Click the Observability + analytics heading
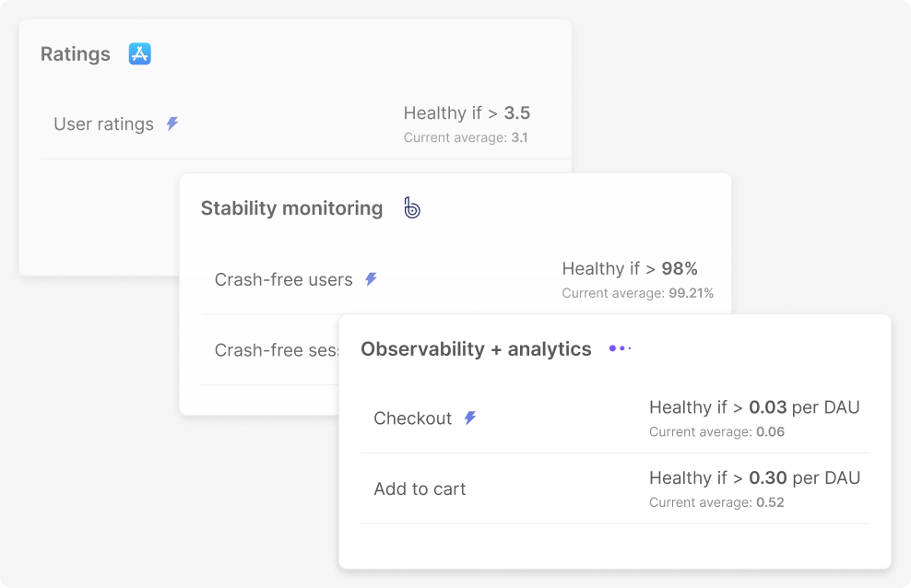This screenshot has width=911, height=588. point(476,349)
